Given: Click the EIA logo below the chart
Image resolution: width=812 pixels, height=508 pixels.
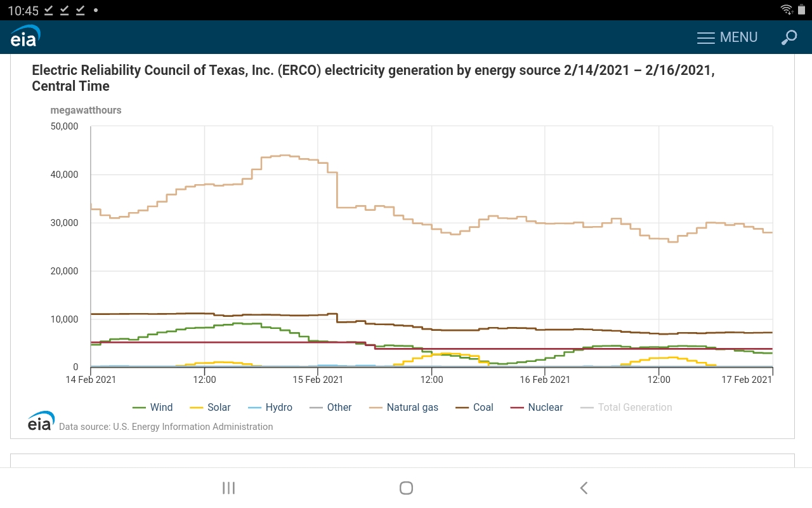Looking at the screenshot, I should click(x=41, y=421).
